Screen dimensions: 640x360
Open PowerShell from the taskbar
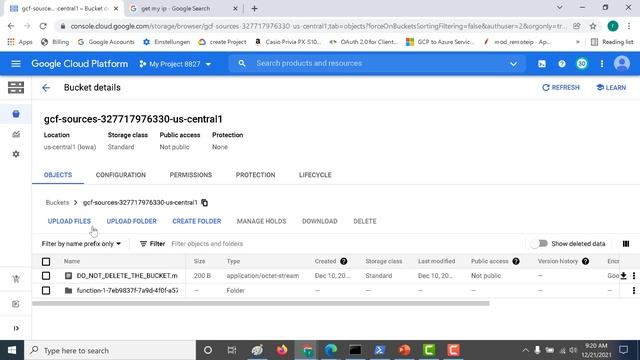pyautogui.click(x=380, y=350)
